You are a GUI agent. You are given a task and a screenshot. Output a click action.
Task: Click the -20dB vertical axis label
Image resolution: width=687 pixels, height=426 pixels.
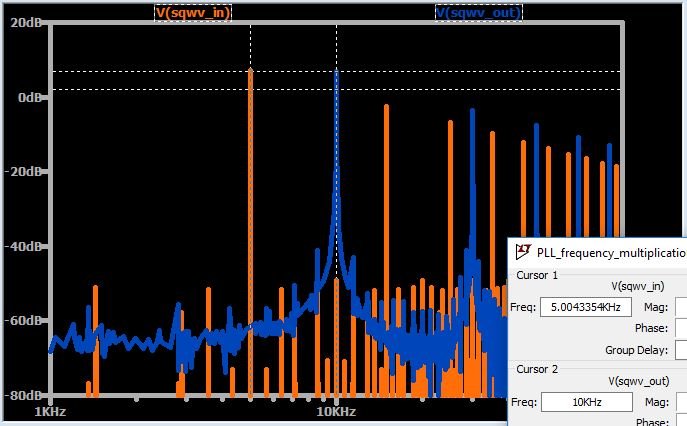(x=24, y=172)
